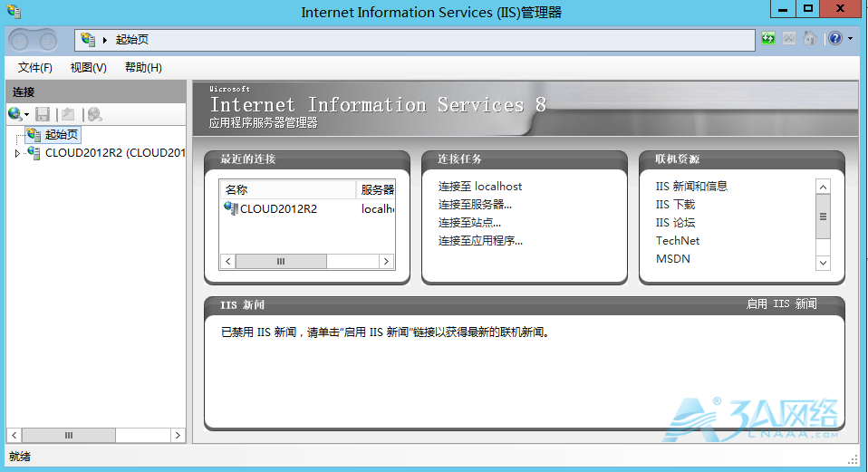Click the breadcrumb arrow before 起始页

click(104, 40)
